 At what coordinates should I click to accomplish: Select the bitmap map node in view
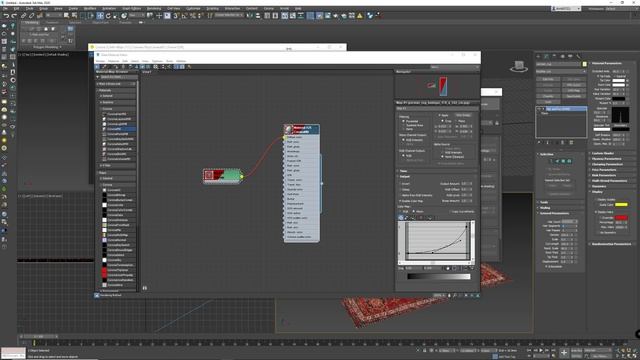click(x=222, y=176)
